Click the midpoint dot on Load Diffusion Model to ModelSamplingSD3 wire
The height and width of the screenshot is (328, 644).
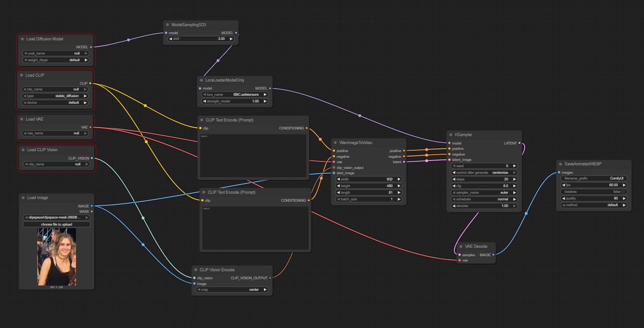coord(128,40)
